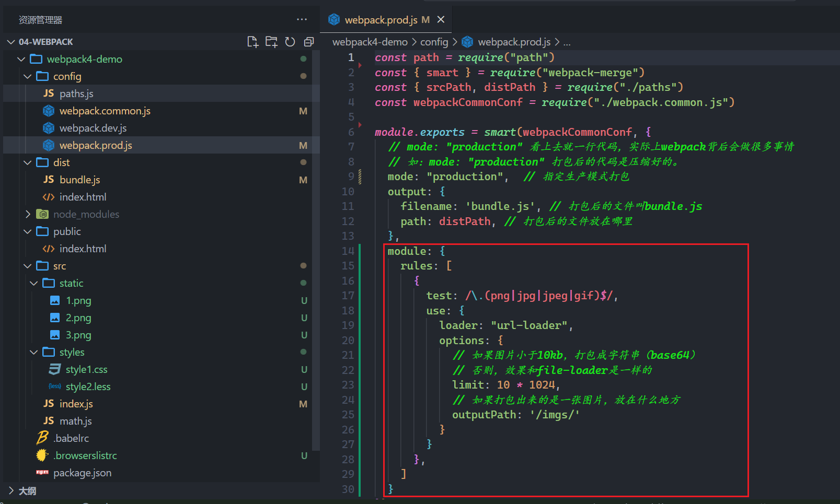Click the image icon beside 2.png

coord(55,318)
